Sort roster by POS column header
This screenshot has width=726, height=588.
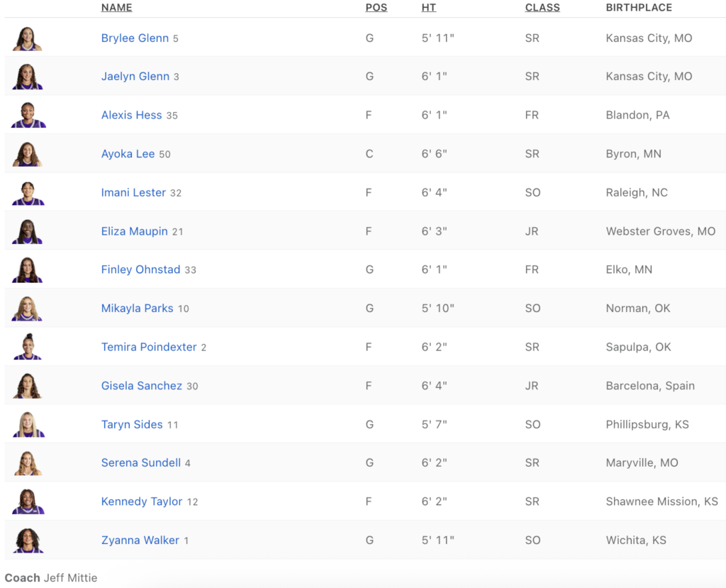[x=376, y=8]
